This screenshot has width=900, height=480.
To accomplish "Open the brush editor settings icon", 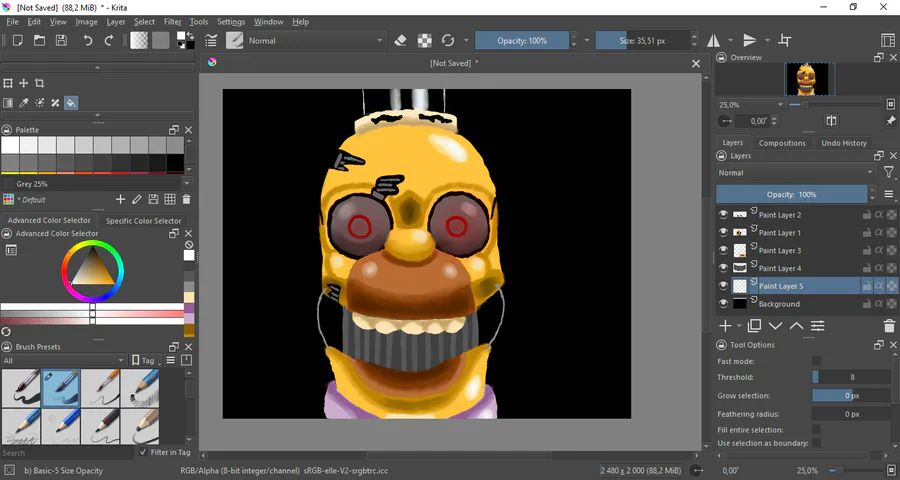I will click(x=211, y=41).
